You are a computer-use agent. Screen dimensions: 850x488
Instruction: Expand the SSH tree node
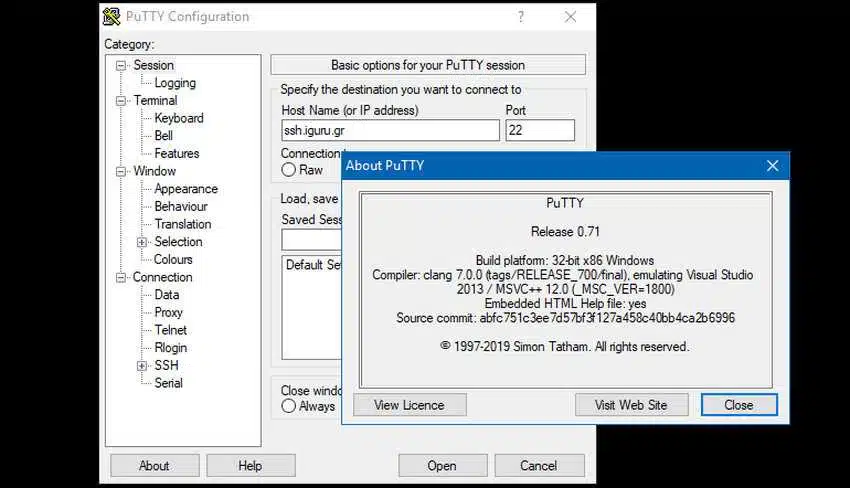pyautogui.click(x=142, y=366)
